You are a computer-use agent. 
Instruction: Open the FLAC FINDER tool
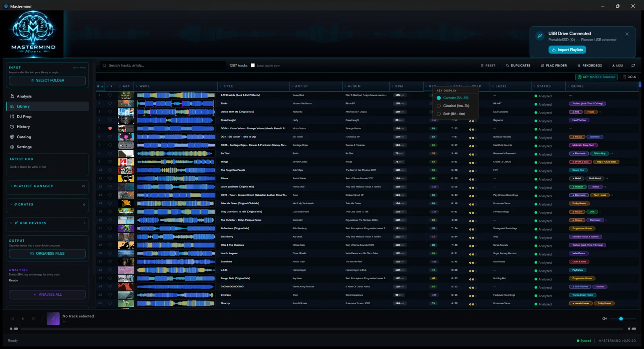554,65
